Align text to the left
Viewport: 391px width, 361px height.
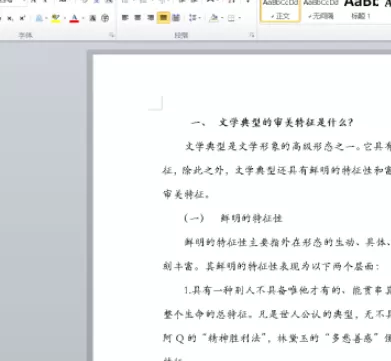point(125,18)
